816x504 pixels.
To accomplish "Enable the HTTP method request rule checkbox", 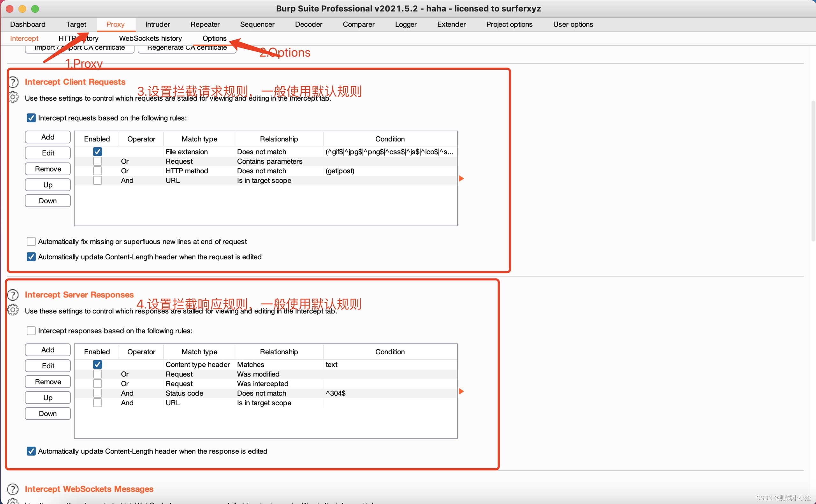I will (x=97, y=171).
